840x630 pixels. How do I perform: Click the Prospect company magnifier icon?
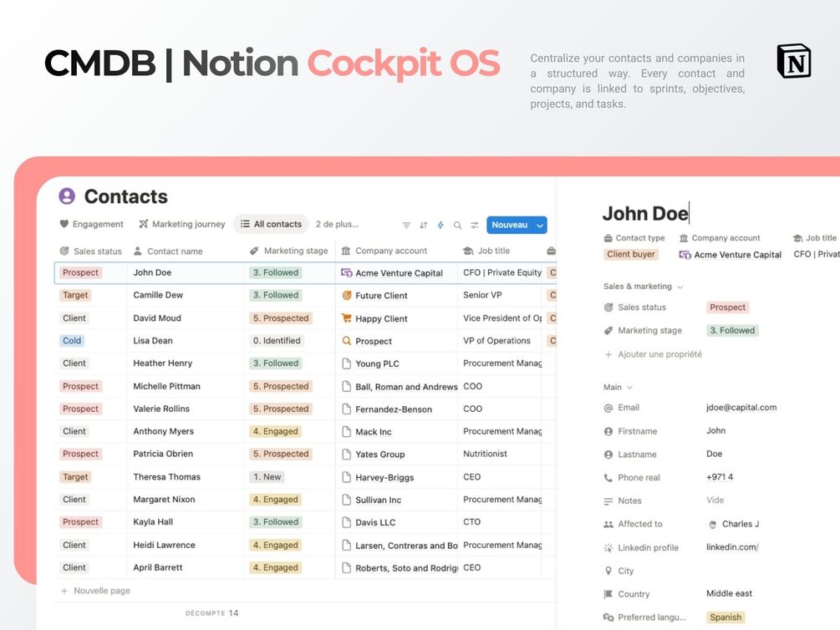(347, 341)
